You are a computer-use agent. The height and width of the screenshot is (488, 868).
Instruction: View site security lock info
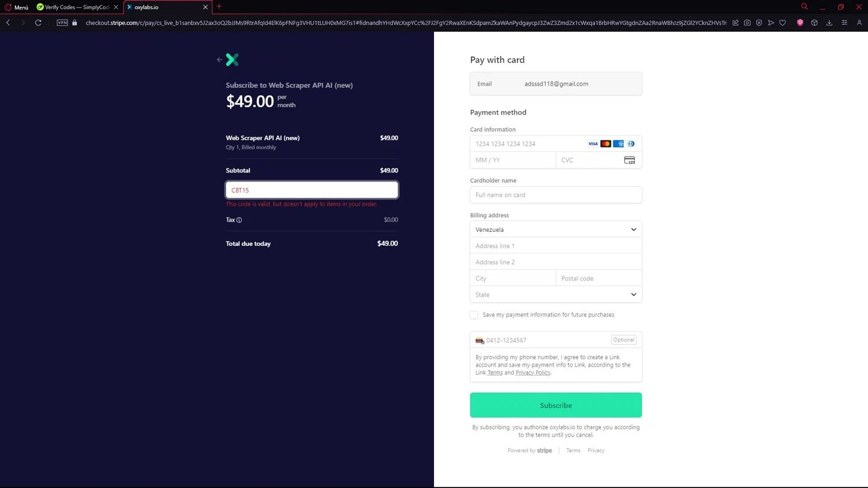pos(75,23)
